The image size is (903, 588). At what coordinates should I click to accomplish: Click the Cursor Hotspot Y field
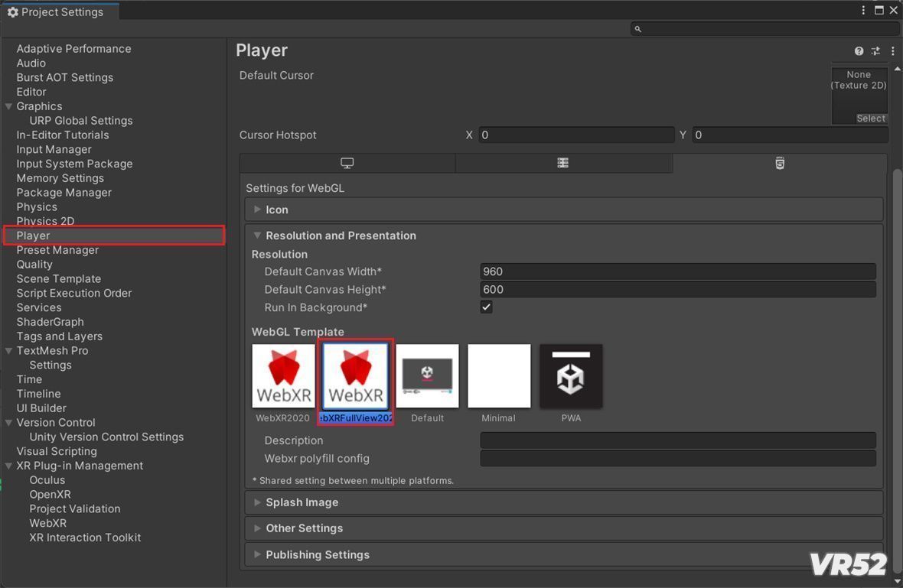coord(790,135)
